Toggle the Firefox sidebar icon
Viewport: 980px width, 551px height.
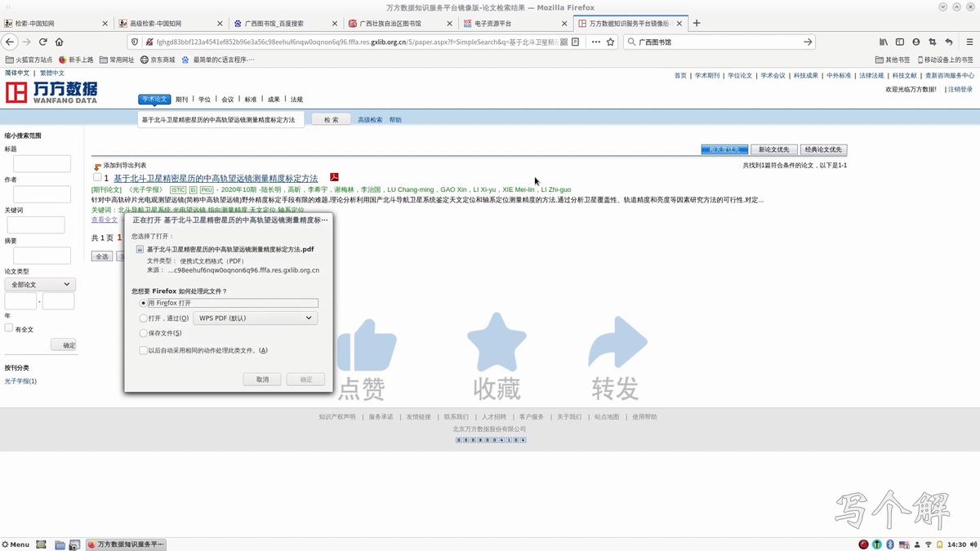coord(899,41)
